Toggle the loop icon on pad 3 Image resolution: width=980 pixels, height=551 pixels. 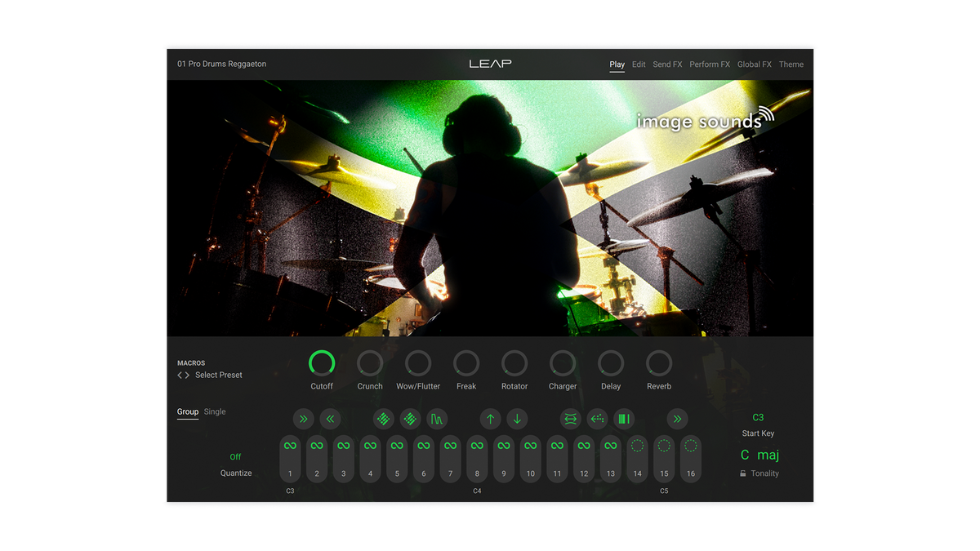[343, 446]
